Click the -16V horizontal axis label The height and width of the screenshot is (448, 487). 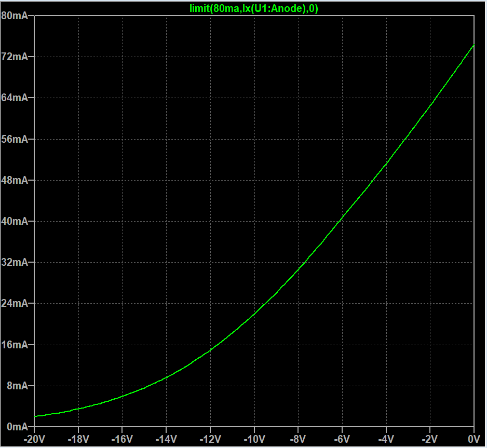coord(123,439)
